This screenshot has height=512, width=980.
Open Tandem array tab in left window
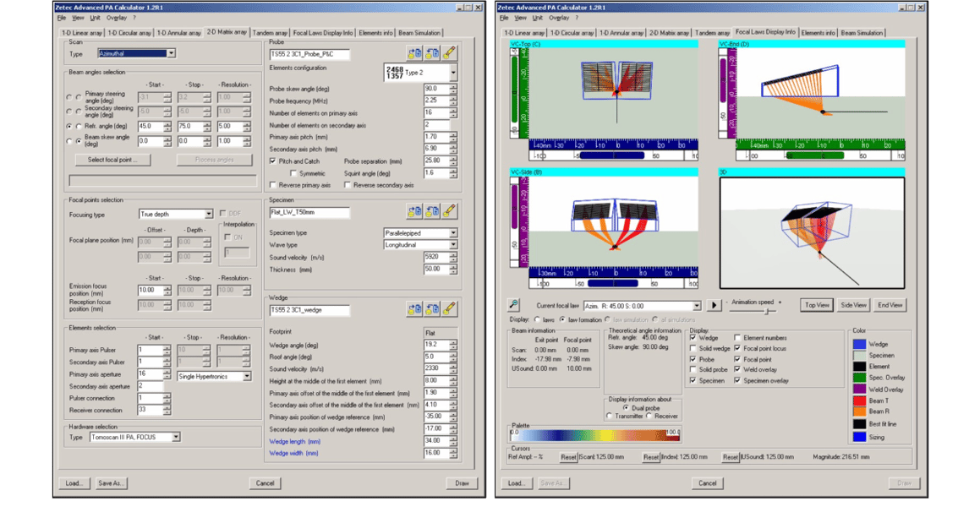(270, 33)
